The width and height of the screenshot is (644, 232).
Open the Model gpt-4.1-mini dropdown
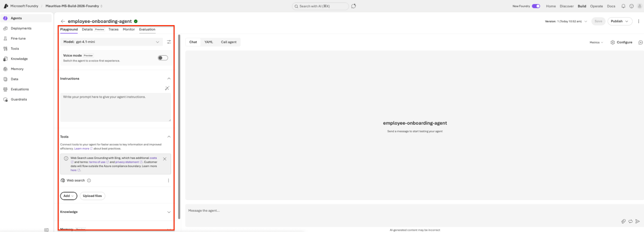111,42
